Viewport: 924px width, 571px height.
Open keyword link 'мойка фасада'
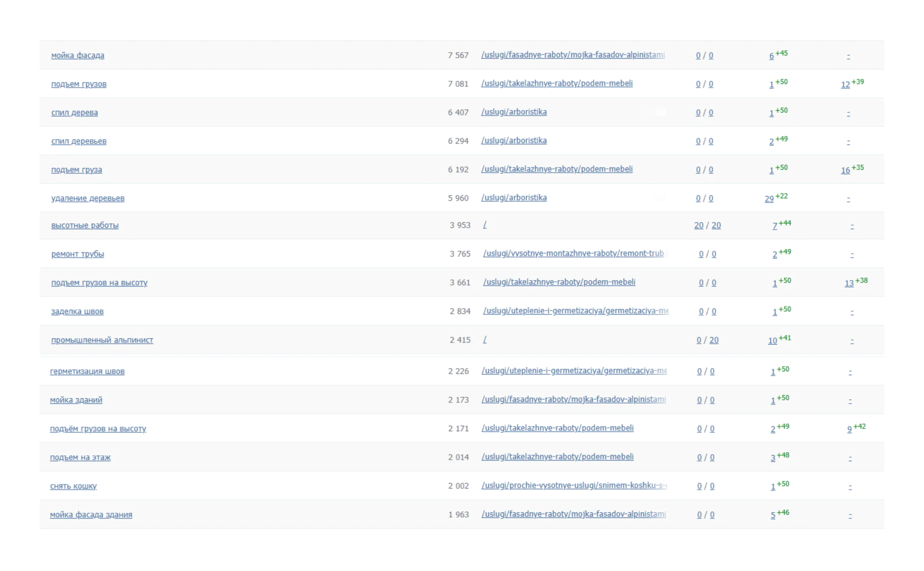click(x=78, y=55)
